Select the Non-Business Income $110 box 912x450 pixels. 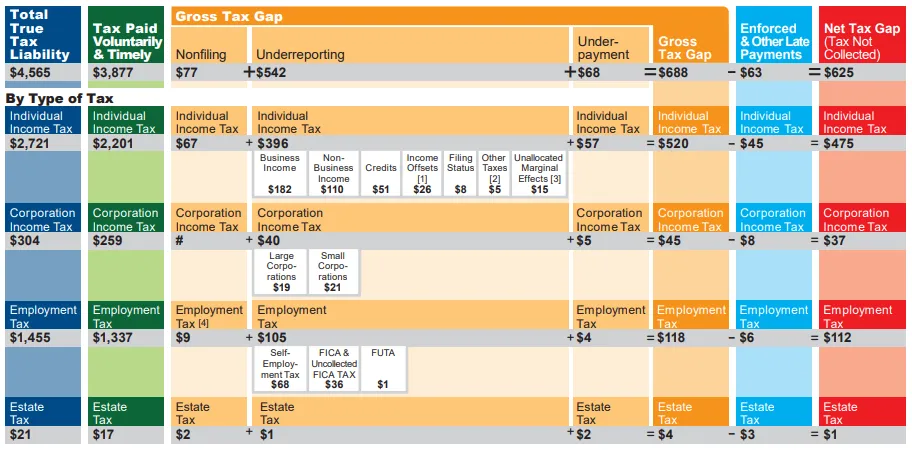[x=332, y=174]
